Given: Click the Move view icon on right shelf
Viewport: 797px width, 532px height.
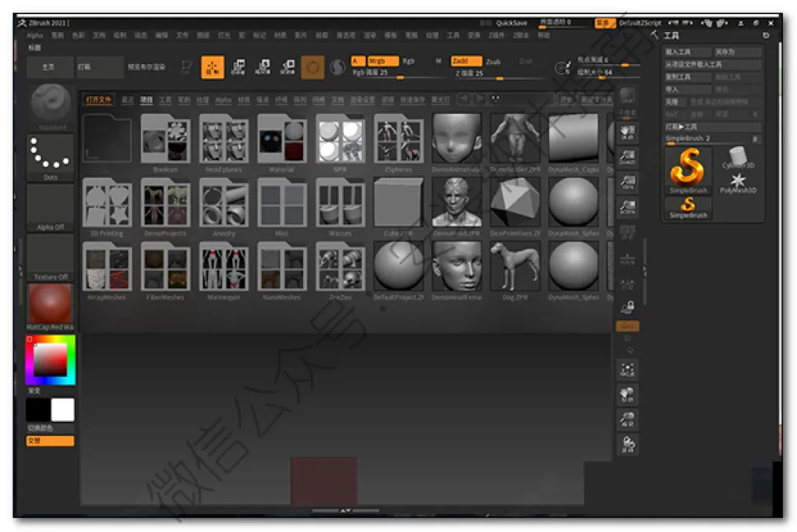Looking at the screenshot, I should click(x=628, y=395).
